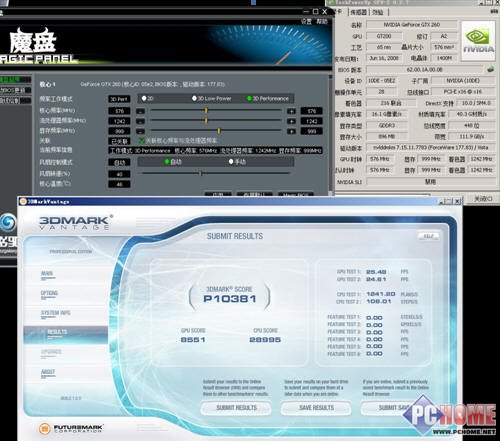500x441 pixels.
Task: Click the CPU score value 28995
Action: [265, 340]
